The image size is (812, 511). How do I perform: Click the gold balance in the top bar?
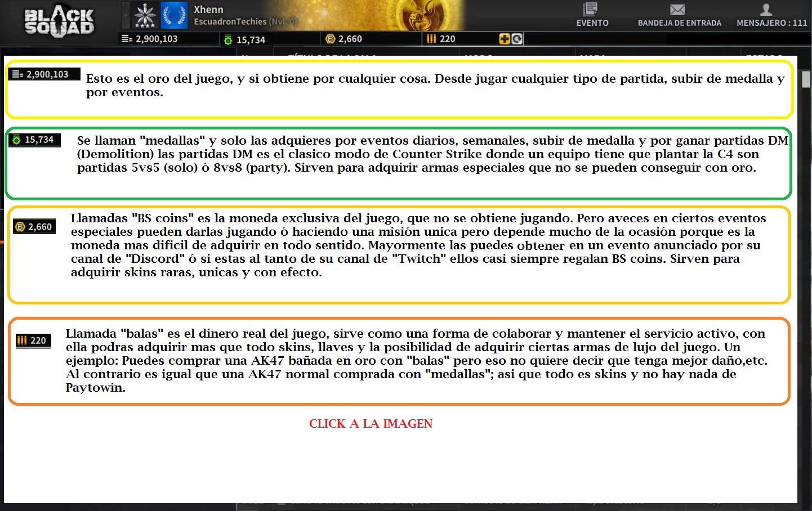point(150,39)
